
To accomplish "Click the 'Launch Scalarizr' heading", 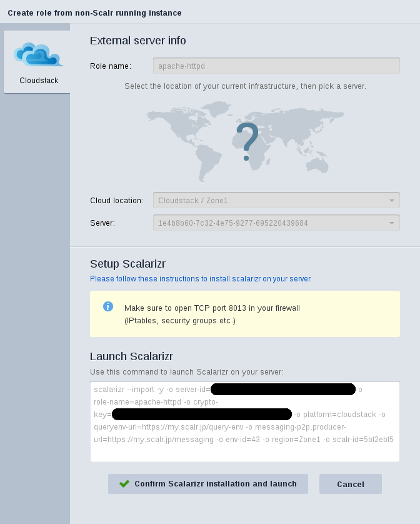I will tap(131, 356).
